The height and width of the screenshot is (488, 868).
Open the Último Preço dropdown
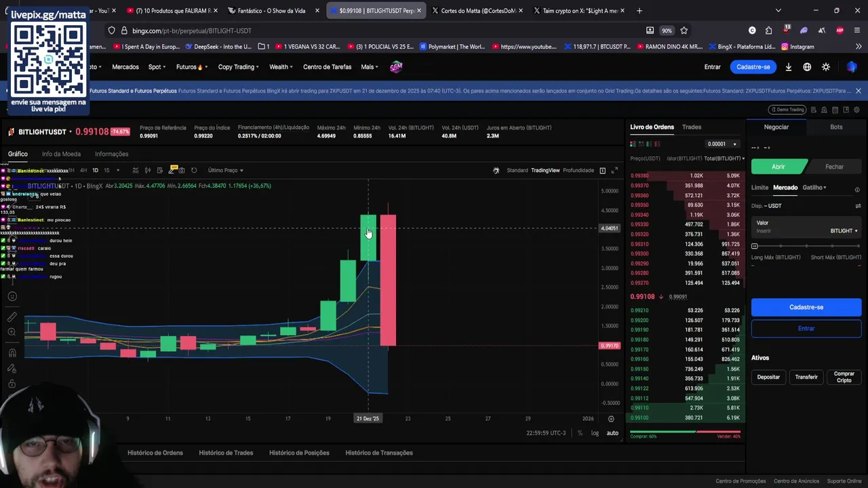click(225, 170)
